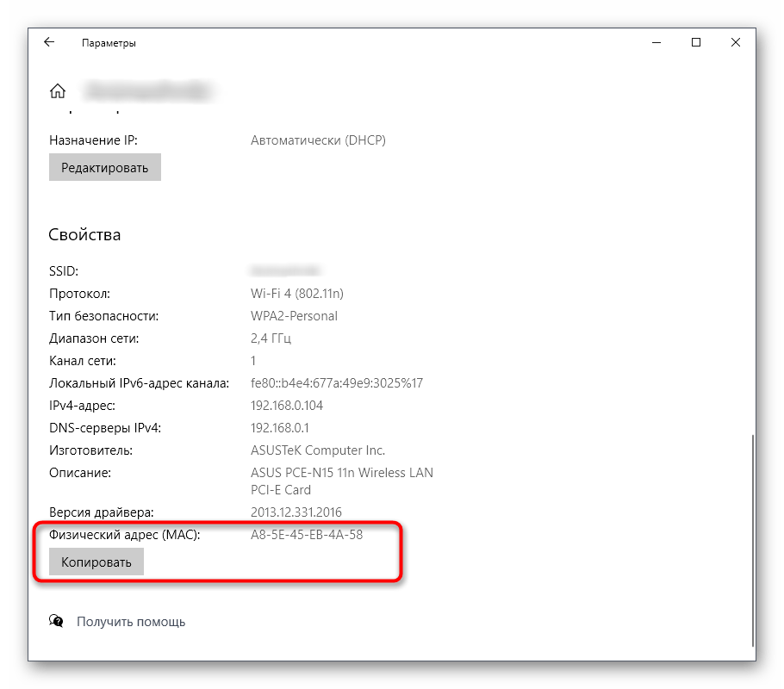Click the Wi-Fi 4 (802.11n) protocol value
784x689 pixels.
[297, 294]
